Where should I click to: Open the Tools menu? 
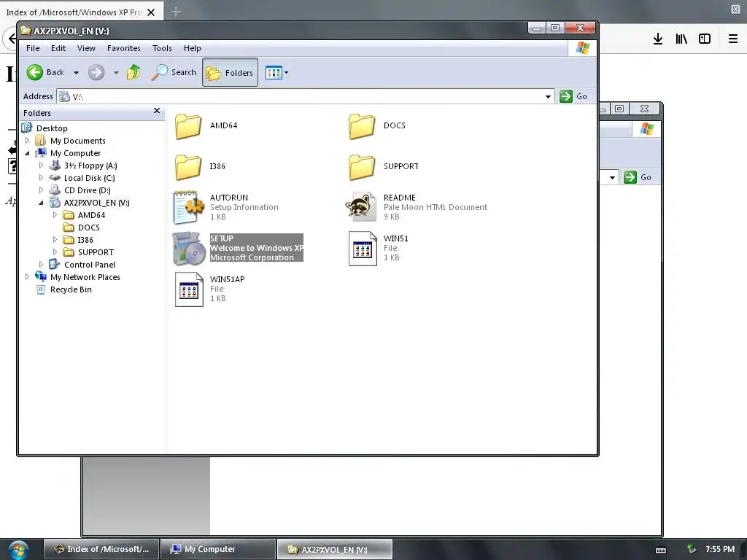click(162, 48)
